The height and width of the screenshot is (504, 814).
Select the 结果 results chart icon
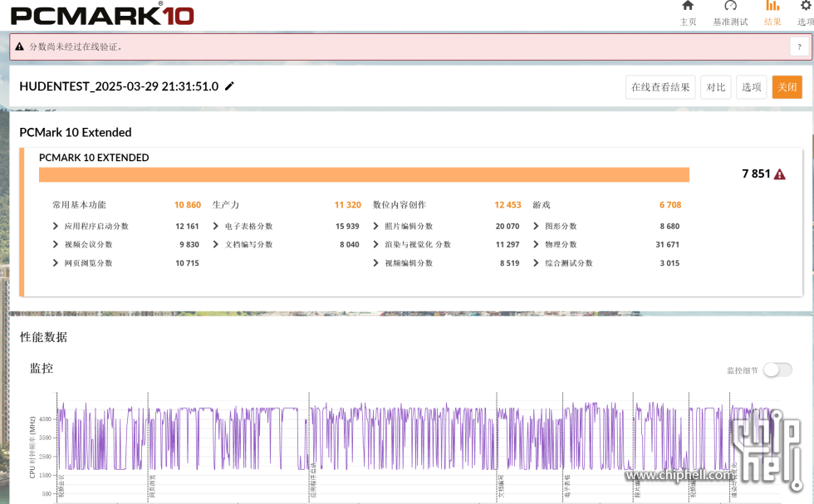(x=772, y=6)
